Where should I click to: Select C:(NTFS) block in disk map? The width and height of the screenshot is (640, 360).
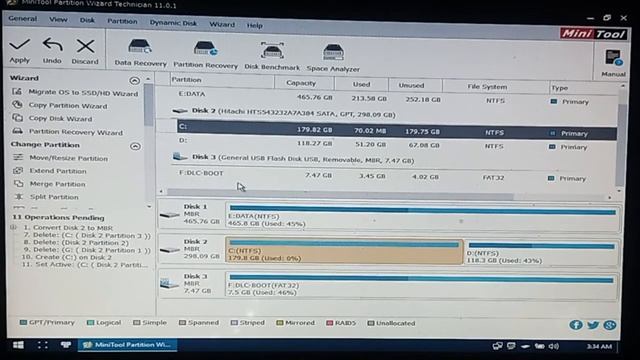pyautogui.click(x=344, y=251)
